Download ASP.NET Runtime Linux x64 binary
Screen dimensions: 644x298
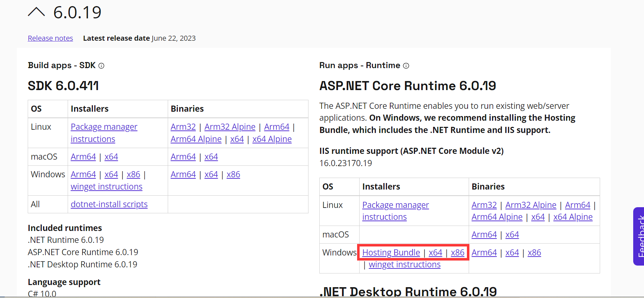(x=538, y=217)
